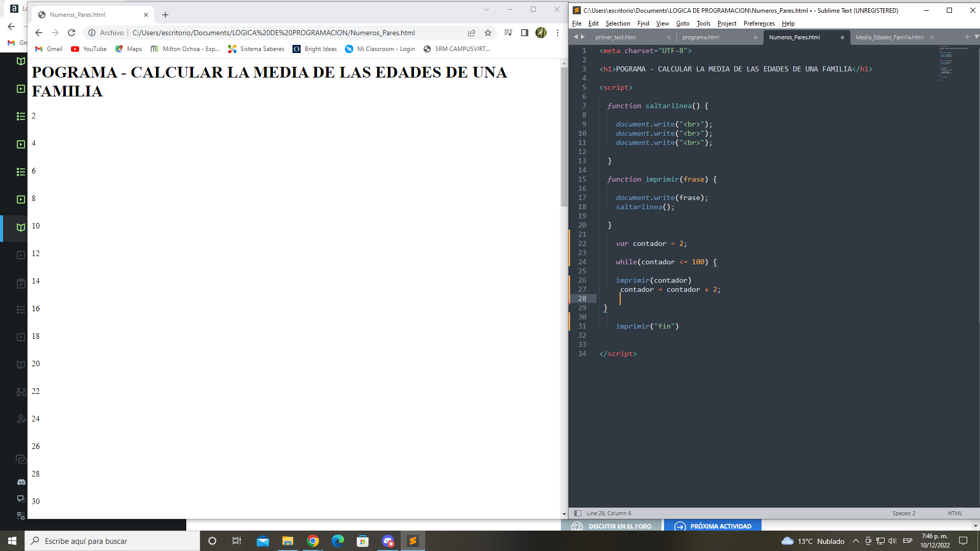The width and height of the screenshot is (980, 551).
Task: Go to next tab with right arrow
Action: tap(583, 37)
